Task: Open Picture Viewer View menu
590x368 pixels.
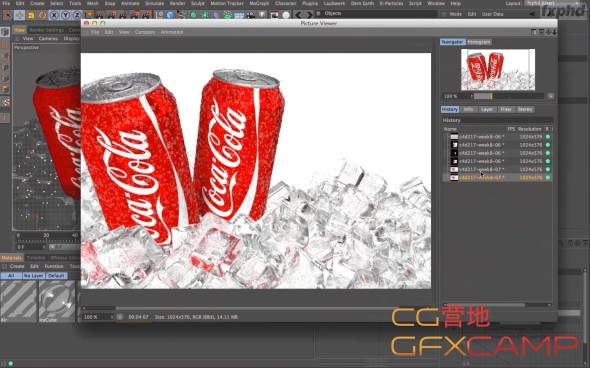Action: coord(124,32)
